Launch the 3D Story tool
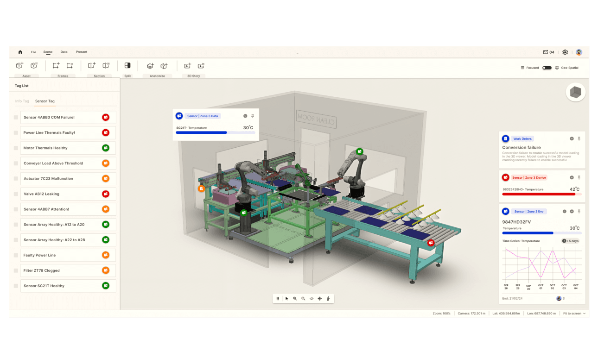 tap(187, 66)
